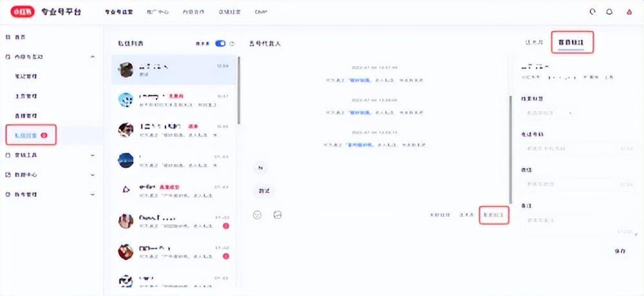The width and height of the screenshot is (644, 296).
Task: Click the help icon beside the unread toggle
Action: click(x=232, y=44)
